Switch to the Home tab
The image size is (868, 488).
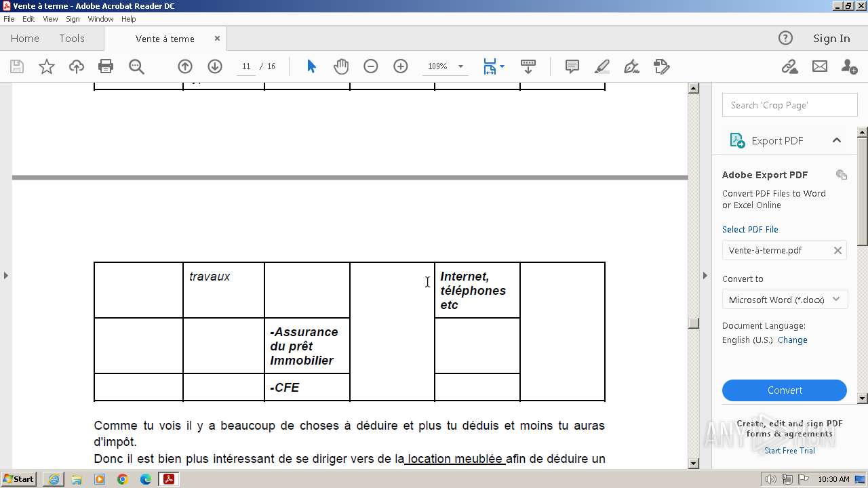[x=25, y=39]
